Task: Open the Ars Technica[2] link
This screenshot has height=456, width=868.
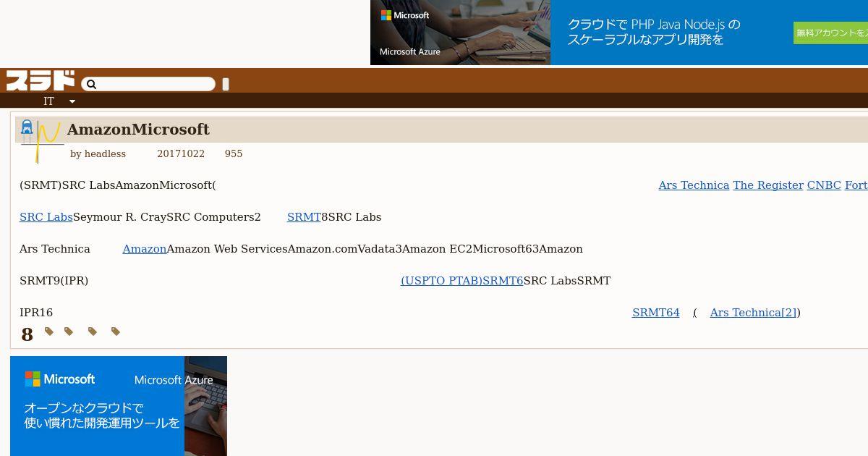Action: [753, 313]
